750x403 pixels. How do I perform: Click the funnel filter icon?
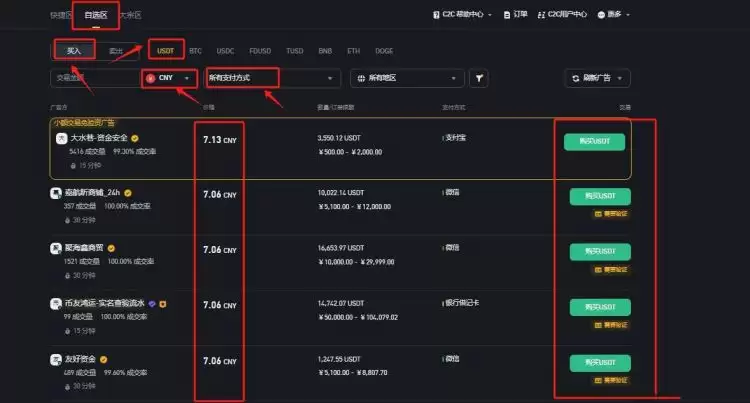(x=479, y=78)
